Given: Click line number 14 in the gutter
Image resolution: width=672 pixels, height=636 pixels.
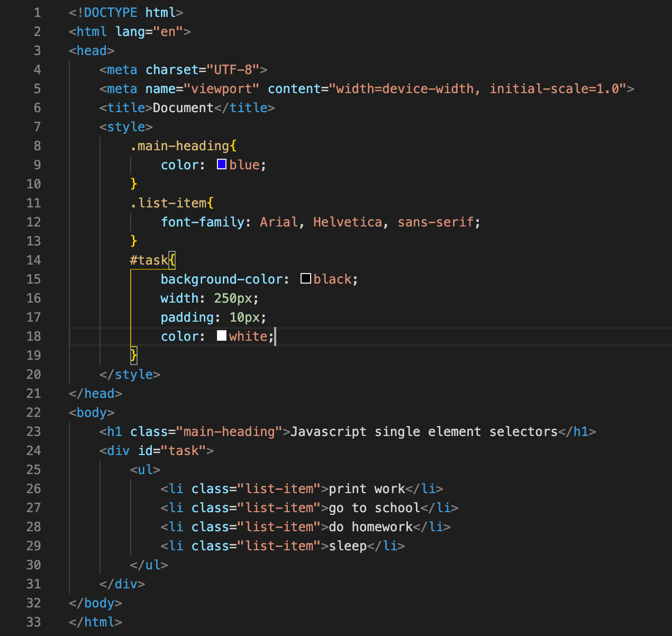Looking at the screenshot, I should coord(33,260).
